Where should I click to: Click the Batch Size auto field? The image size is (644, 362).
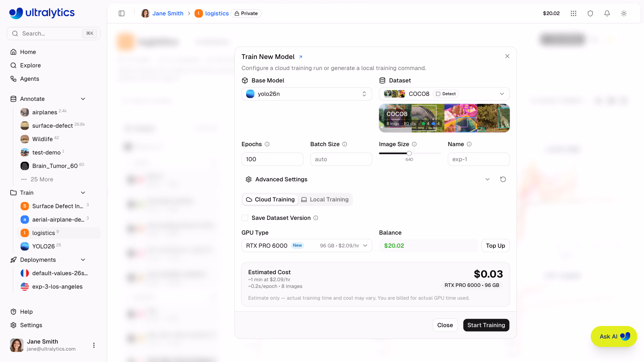point(341,159)
